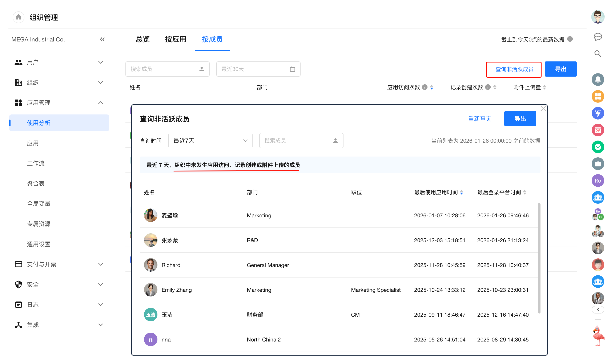The height and width of the screenshot is (364, 615).
Task: Collapse the sidebar with double-chevron icon
Action: pos(102,40)
